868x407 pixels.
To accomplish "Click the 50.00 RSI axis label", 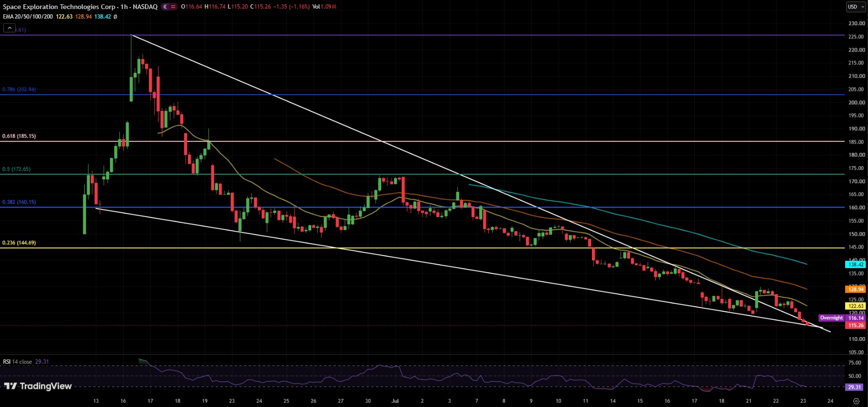I will click(855, 376).
